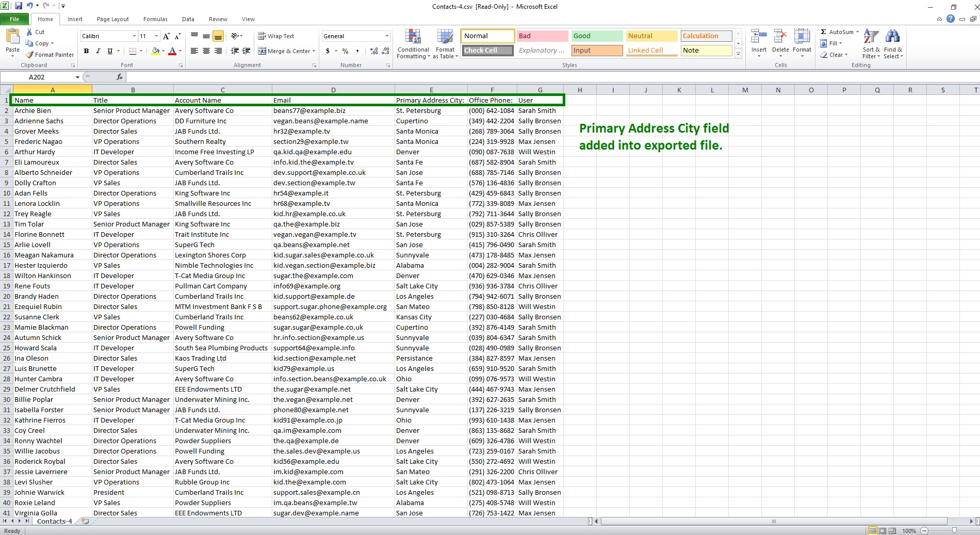Adjust the zoom slider
The image size is (980, 535).
pyautogui.click(x=954, y=530)
